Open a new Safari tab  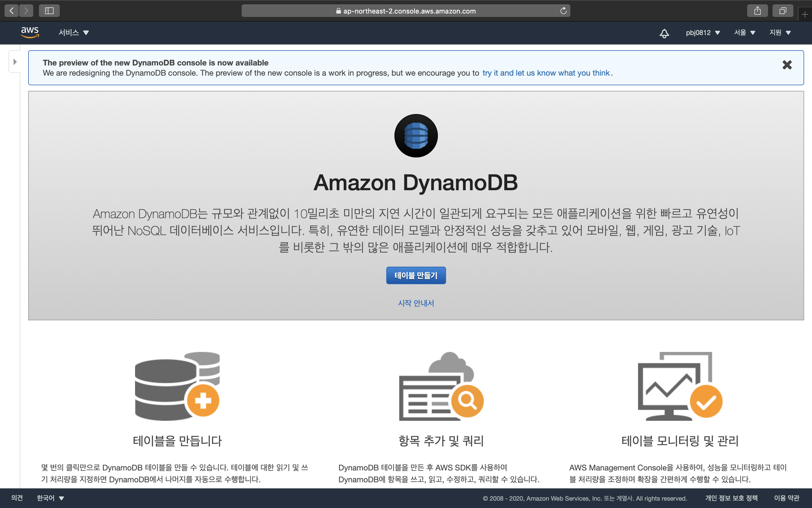(x=805, y=14)
